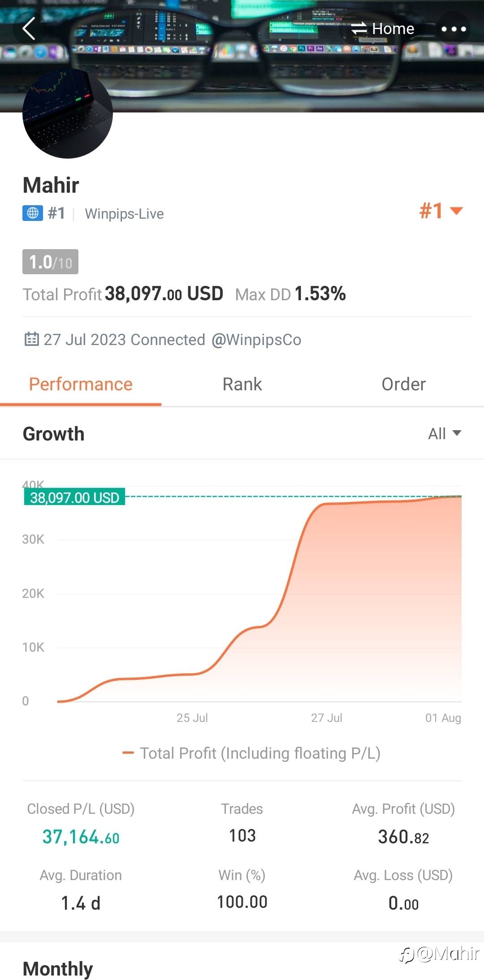Viewport: 484px width, 980px height.
Task: Tap the Winpips-Live broker label
Action: pos(124,214)
